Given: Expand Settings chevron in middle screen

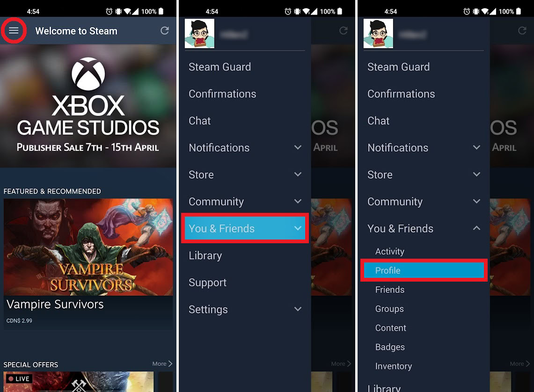Looking at the screenshot, I should click(298, 309).
